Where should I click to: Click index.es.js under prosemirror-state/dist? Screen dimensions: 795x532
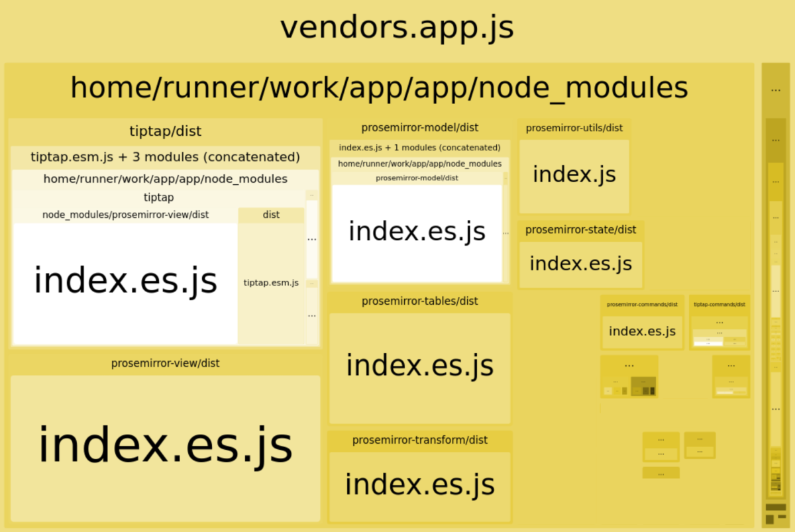point(580,264)
